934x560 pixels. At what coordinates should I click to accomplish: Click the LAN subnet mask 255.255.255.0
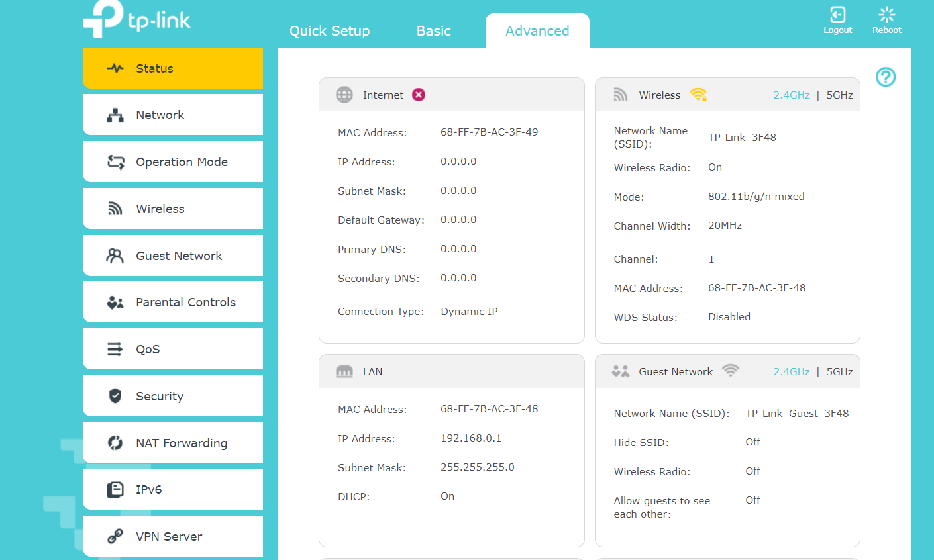click(478, 467)
